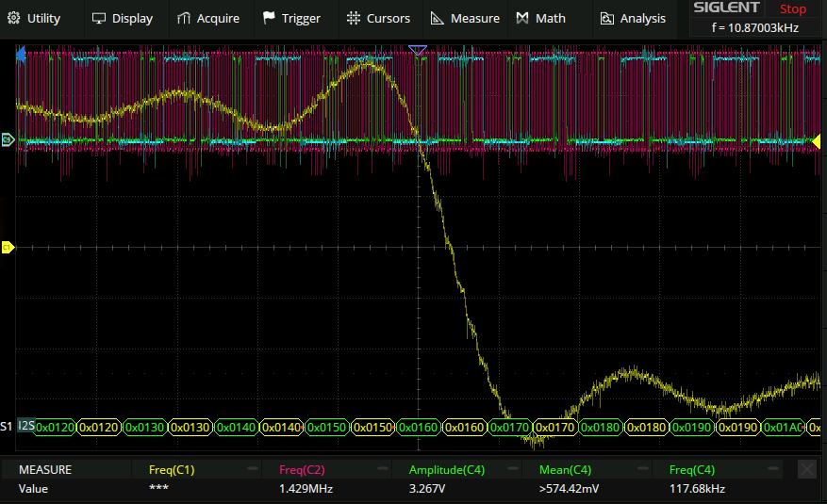Collapse the Freq(C1) measurement with its minus button
Viewport: 827px width, 504px height.
click(253, 469)
